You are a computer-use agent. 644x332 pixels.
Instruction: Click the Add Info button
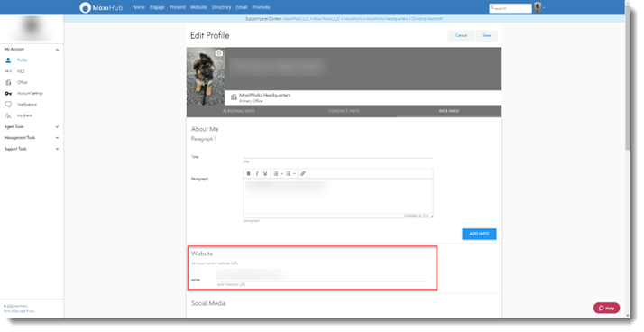[x=479, y=234]
